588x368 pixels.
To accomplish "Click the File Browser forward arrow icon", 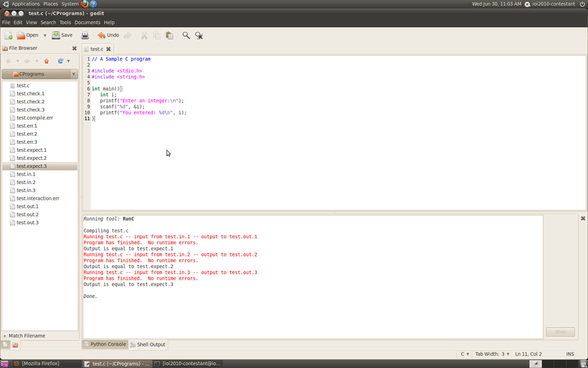I will [27, 61].
